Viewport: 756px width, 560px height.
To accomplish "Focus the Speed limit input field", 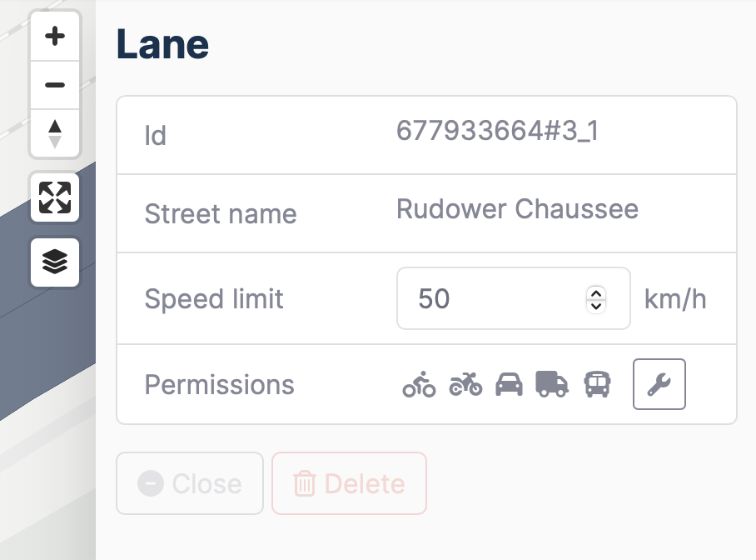I will click(x=491, y=298).
